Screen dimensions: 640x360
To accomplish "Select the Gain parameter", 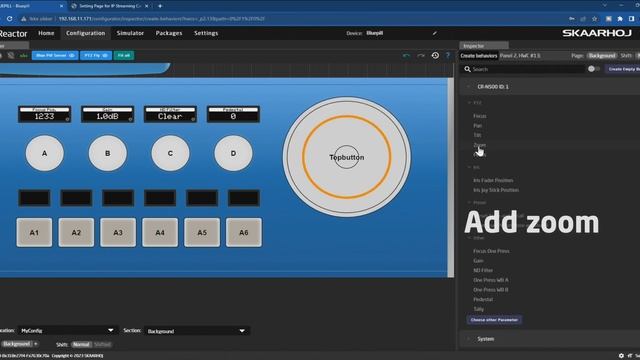I will 478,261.
